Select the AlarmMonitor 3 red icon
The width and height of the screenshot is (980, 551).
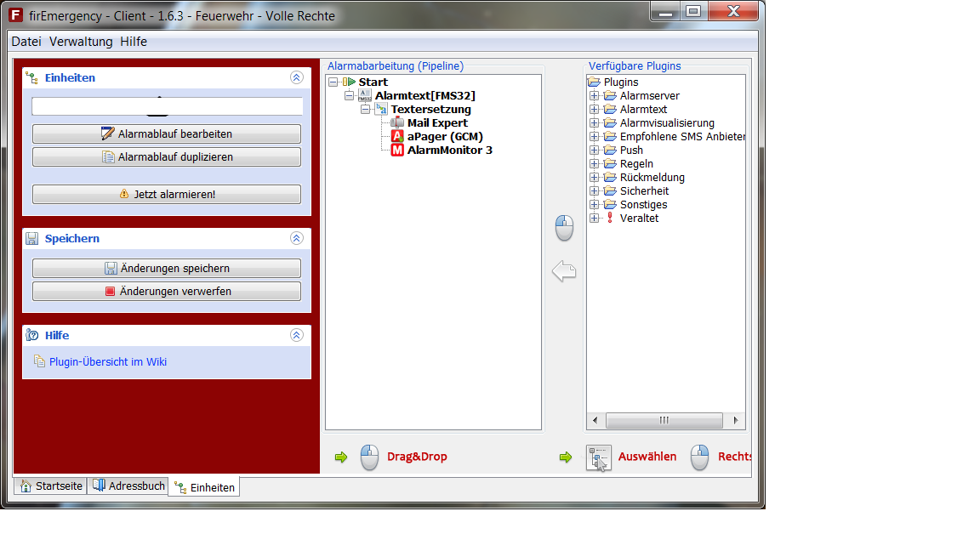[397, 151]
